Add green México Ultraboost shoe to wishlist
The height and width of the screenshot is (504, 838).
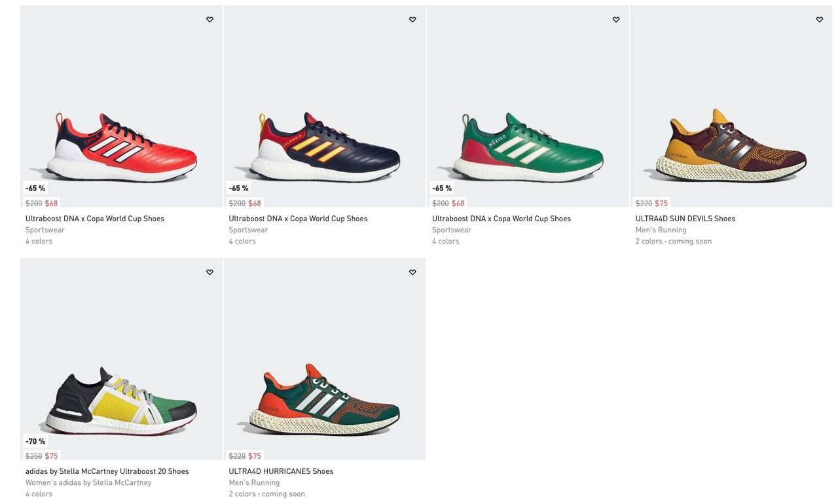pos(616,20)
